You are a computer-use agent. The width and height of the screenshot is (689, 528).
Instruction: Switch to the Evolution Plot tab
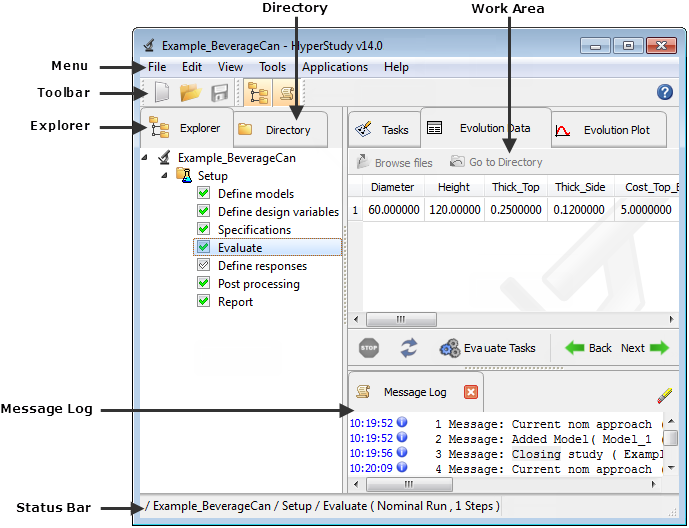point(603,130)
